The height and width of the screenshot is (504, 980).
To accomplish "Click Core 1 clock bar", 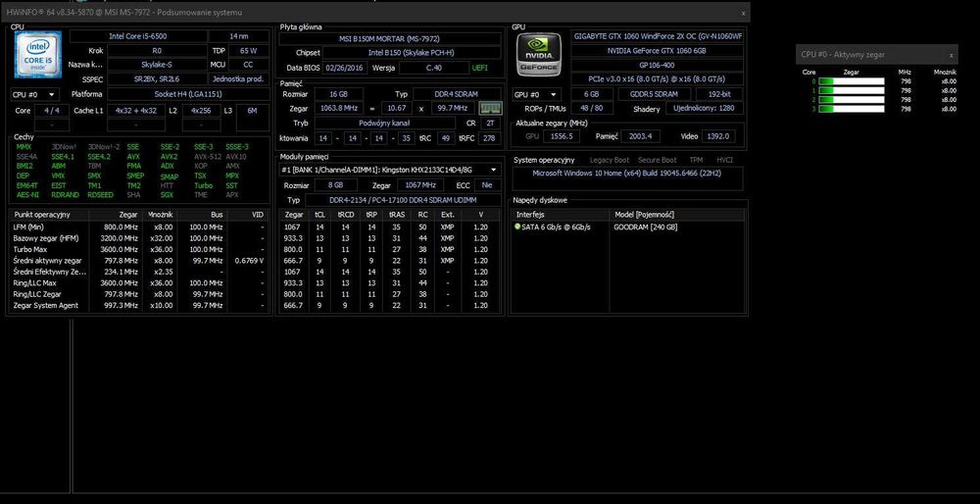I will tap(852, 90).
